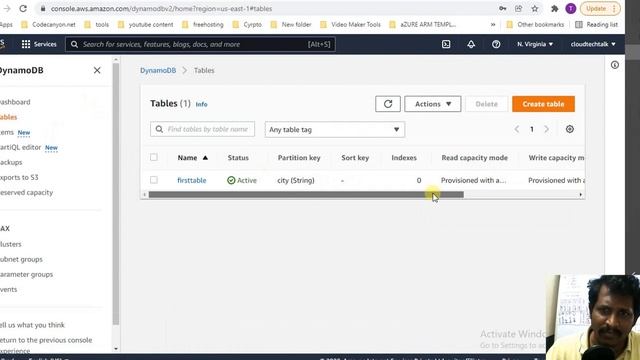Screen dimensions: 640x360
Task: Click the Status column header
Action: tap(238, 158)
